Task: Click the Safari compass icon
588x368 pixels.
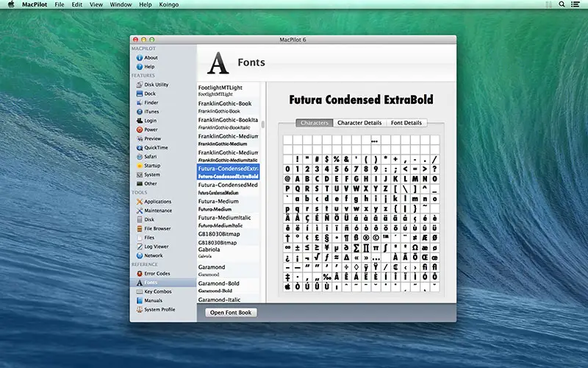Action: point(140,157)
